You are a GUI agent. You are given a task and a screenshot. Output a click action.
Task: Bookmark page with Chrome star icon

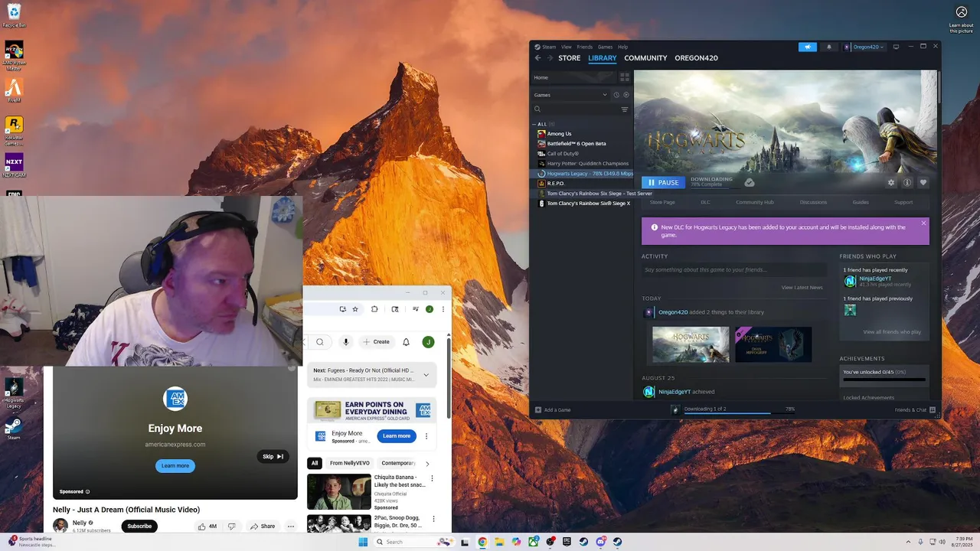[355, 309]
